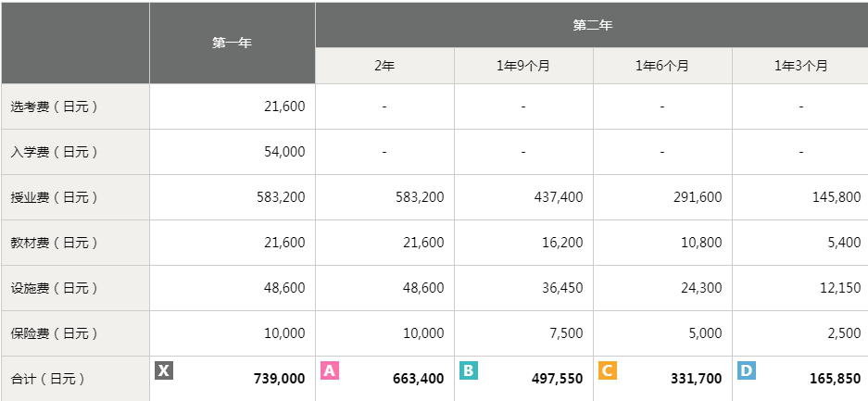868x401 pixels.
Task: Select the 授业费(日元) row label
Action: click(54, 197)
